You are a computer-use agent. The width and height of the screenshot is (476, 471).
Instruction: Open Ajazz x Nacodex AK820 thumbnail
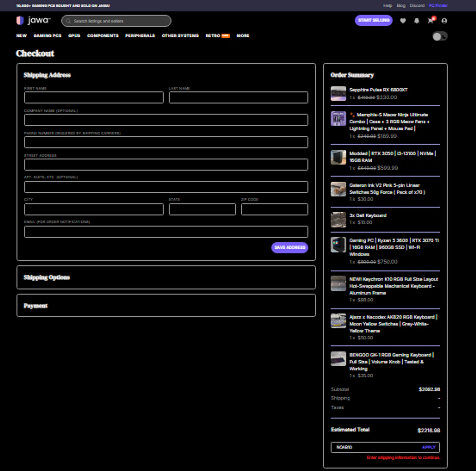[x=338, y=321]
